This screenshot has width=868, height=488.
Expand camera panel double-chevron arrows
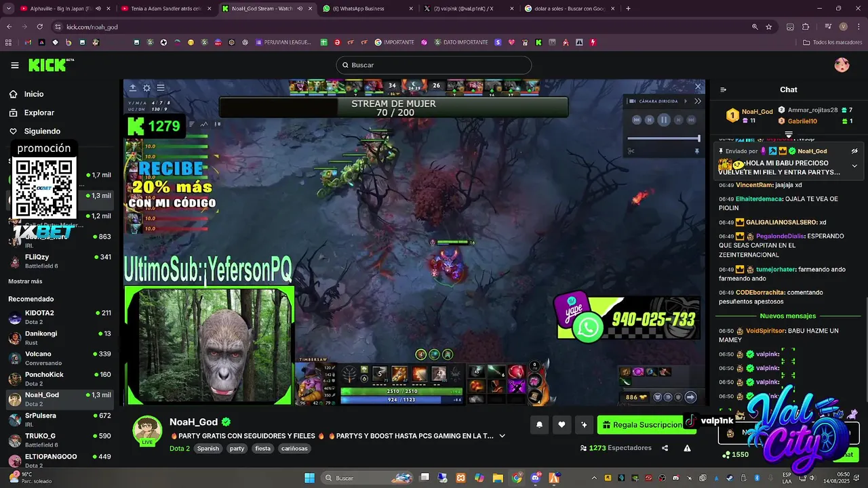698,101
